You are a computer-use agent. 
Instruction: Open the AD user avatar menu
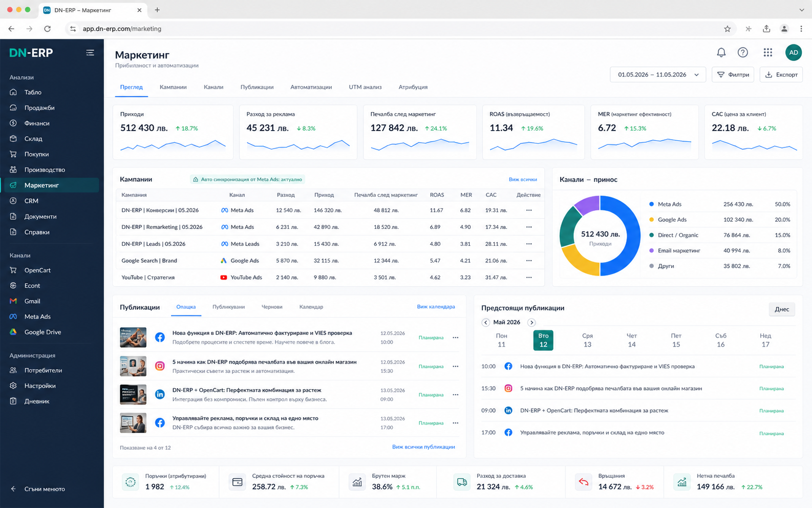pos(793,52)
